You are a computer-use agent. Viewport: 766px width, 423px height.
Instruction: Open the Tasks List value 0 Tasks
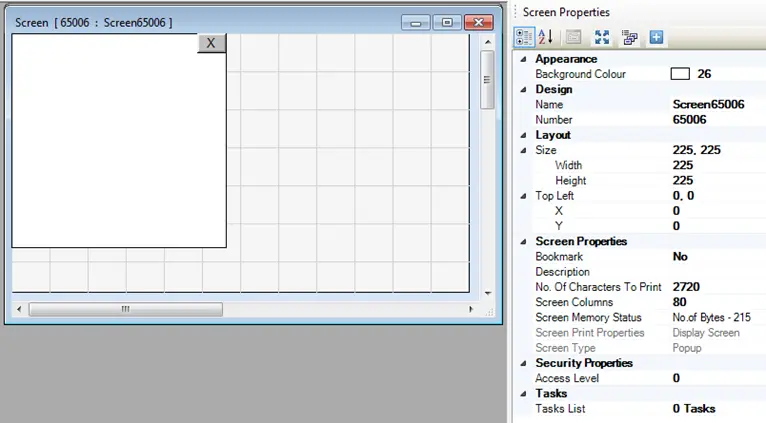tap(694, 408)
